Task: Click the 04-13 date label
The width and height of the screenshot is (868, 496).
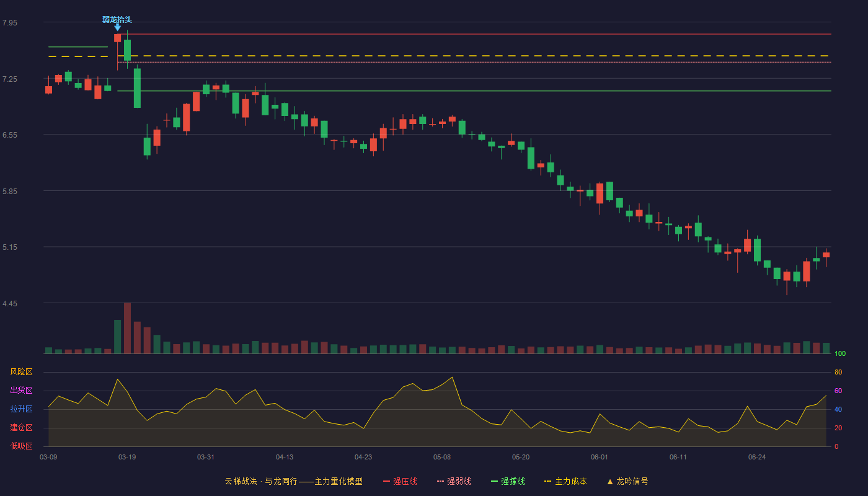Action: click(x=285, y=457)
